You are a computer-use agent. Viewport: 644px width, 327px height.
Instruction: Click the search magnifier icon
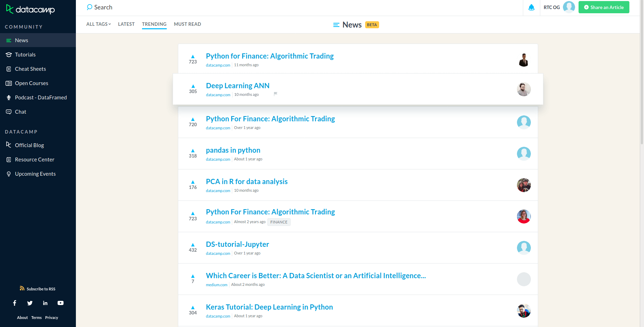tap(89, 7)
